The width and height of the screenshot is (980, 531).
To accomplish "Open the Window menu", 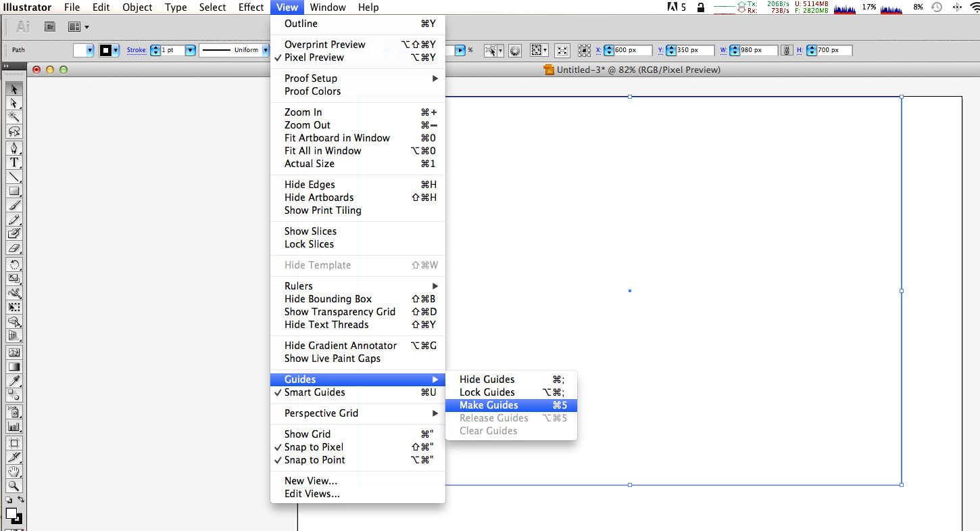I will click(x=327, y=7).
